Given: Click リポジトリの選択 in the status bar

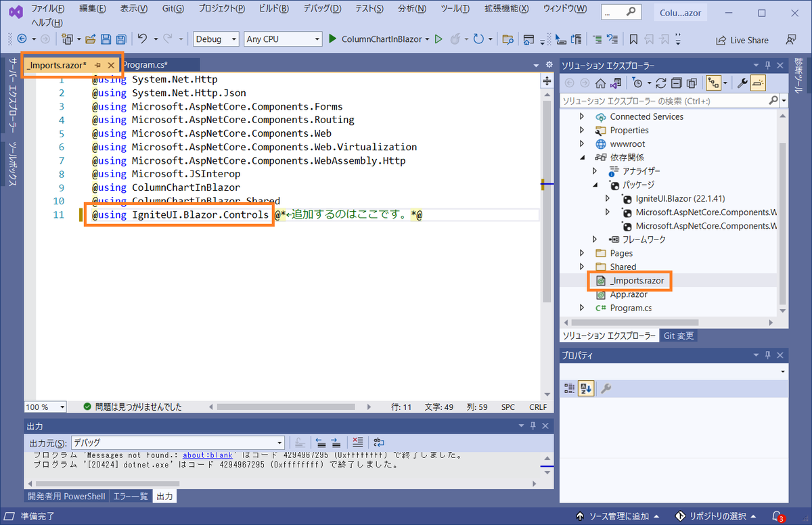Looking at the screenshot, I should (715, 516).
